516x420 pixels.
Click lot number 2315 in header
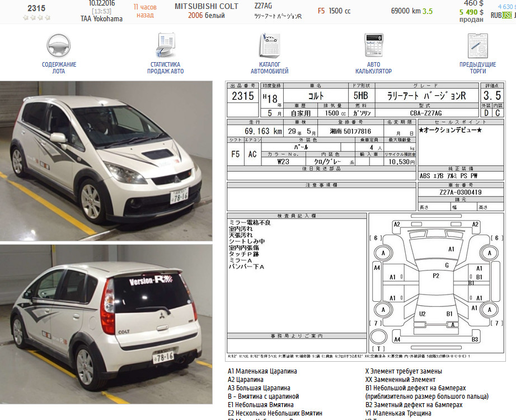point(36,8)
